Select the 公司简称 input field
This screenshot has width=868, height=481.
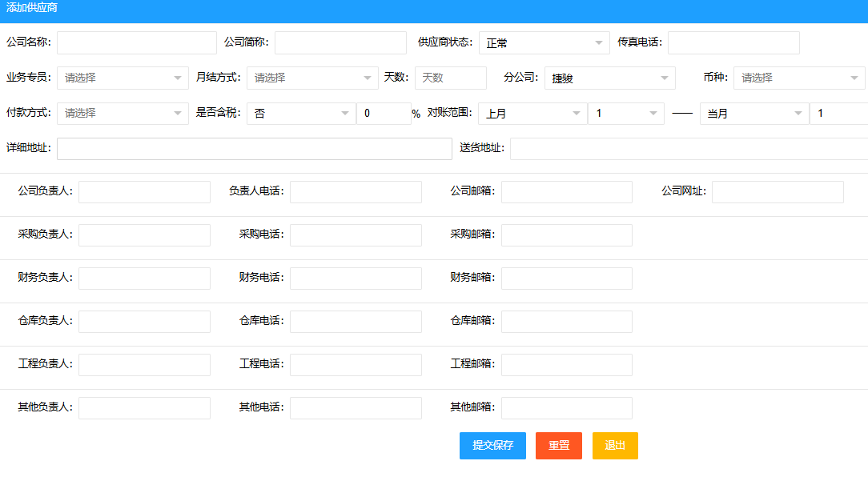pyautogui.click(x=340, y=42)
